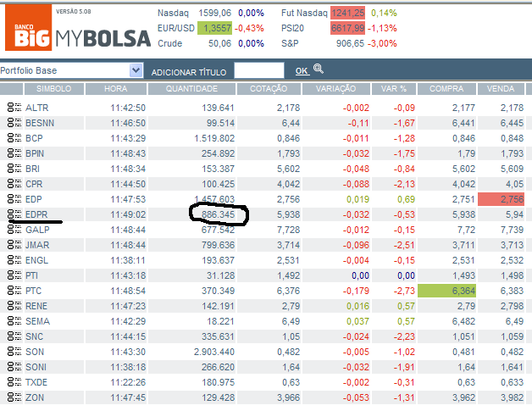The width and height of the screenshot is (532, 411).
Task: Click the detail icon beside EDPR
Action: pos(14,214)
